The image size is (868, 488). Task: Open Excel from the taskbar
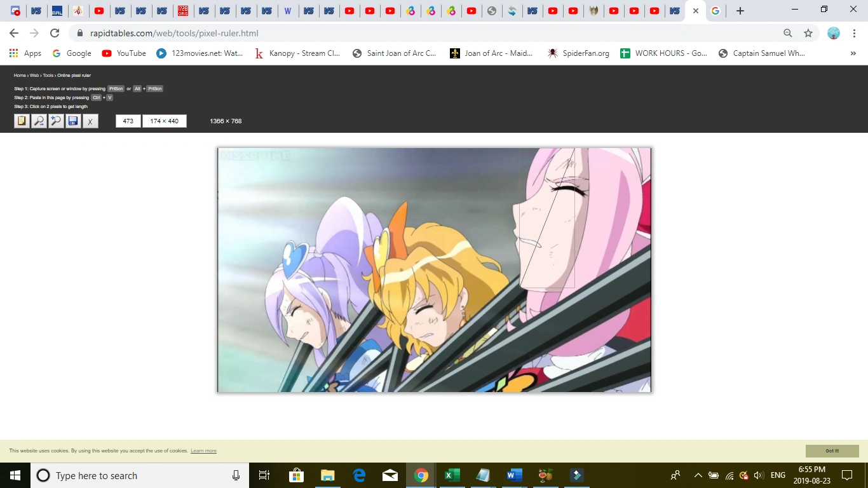point(452,475)
